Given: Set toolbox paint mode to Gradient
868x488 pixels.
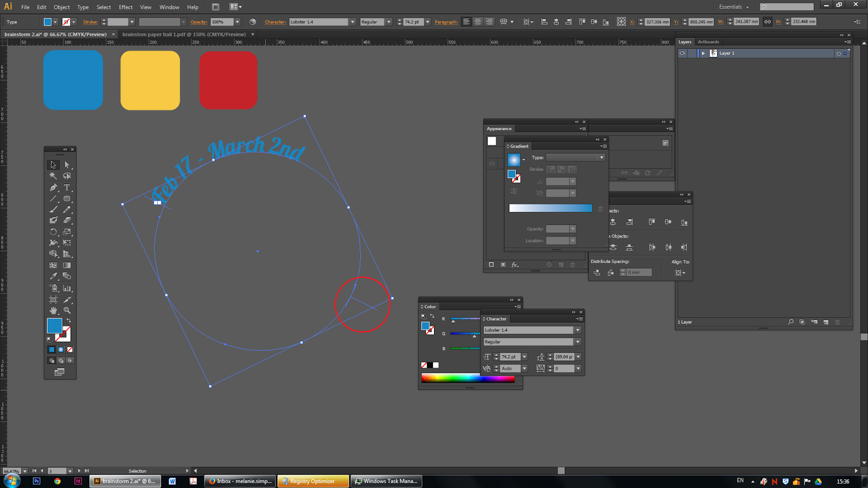Looking at the screenshot, I should 61,350.
